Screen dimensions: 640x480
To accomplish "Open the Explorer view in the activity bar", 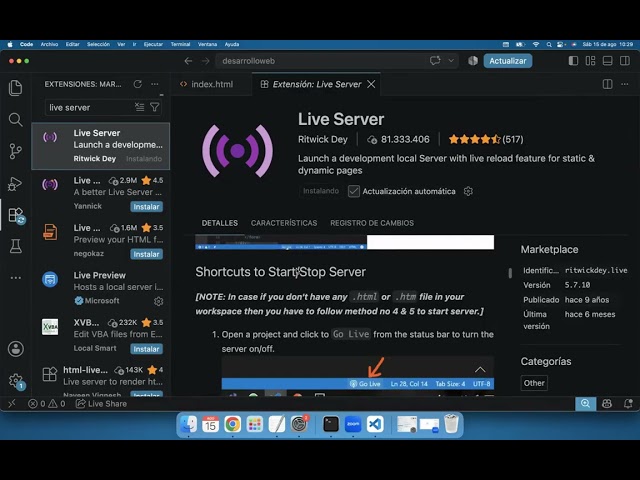I will [x=16, y=88].
